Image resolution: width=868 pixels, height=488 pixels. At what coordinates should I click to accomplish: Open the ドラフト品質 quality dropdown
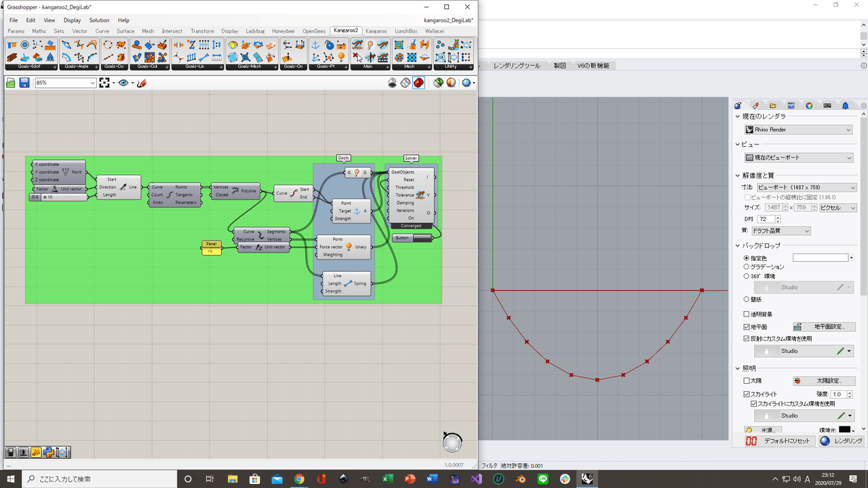click(x=781, y=231)
